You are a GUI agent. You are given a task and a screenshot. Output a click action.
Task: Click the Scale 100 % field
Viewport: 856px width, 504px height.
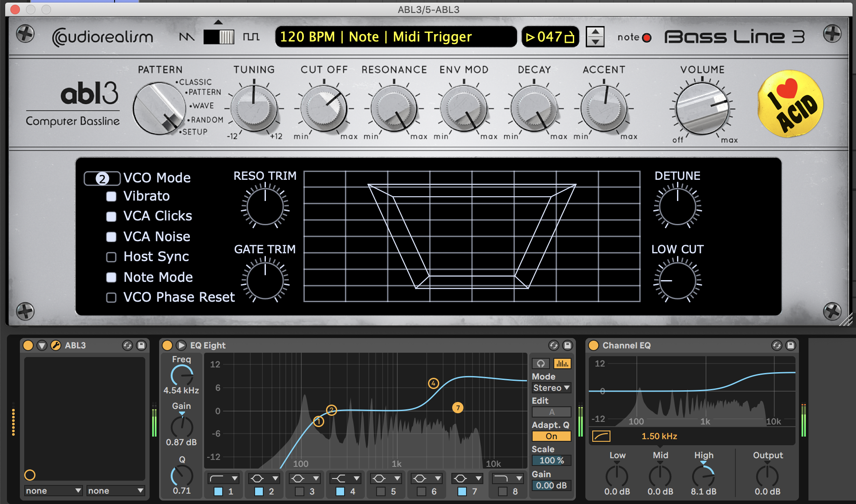coord(551,460)
